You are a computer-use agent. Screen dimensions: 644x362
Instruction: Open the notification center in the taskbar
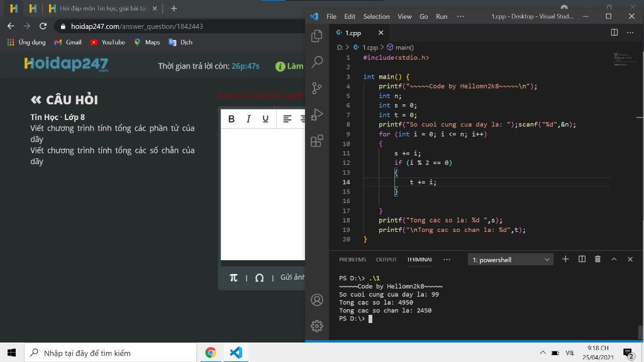[628, 353]
